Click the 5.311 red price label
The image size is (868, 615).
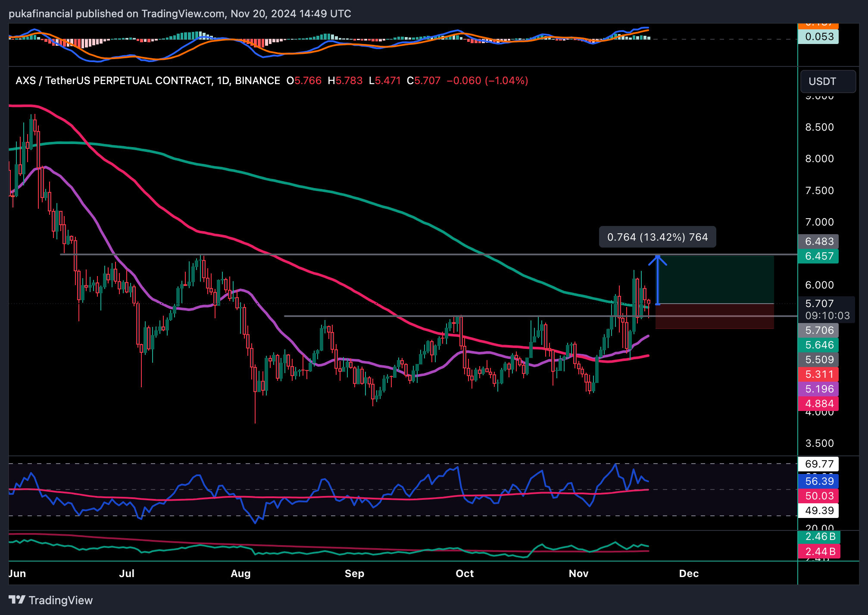(x=818, y=374)
